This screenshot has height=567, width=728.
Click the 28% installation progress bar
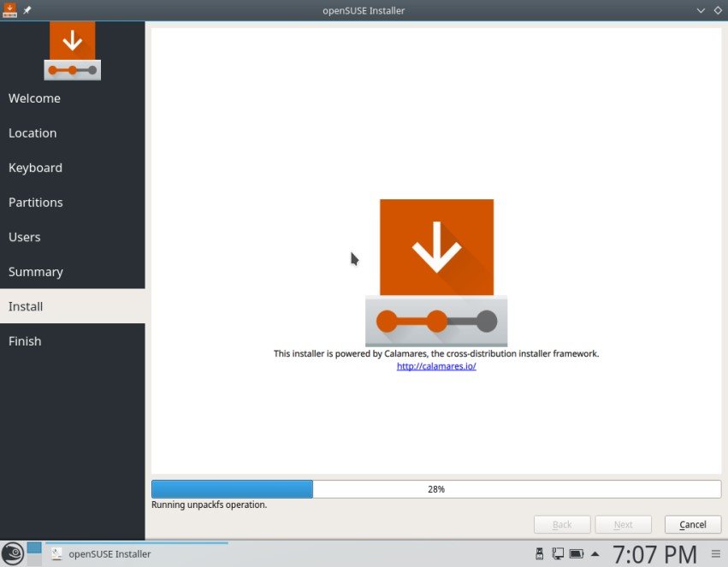(436, 489)
